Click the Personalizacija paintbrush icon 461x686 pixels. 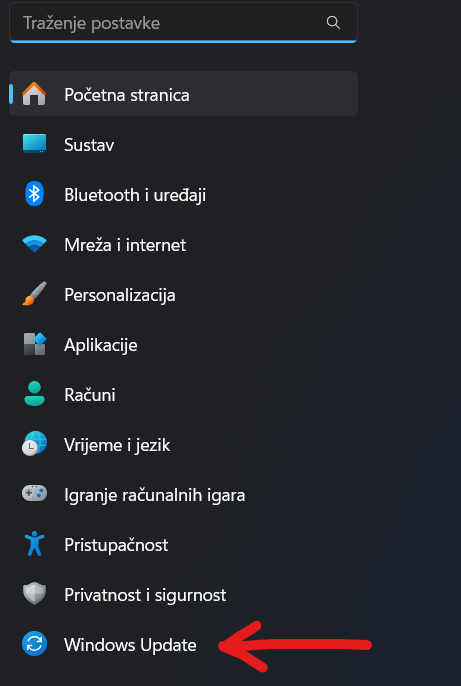[x=34, y=294]
